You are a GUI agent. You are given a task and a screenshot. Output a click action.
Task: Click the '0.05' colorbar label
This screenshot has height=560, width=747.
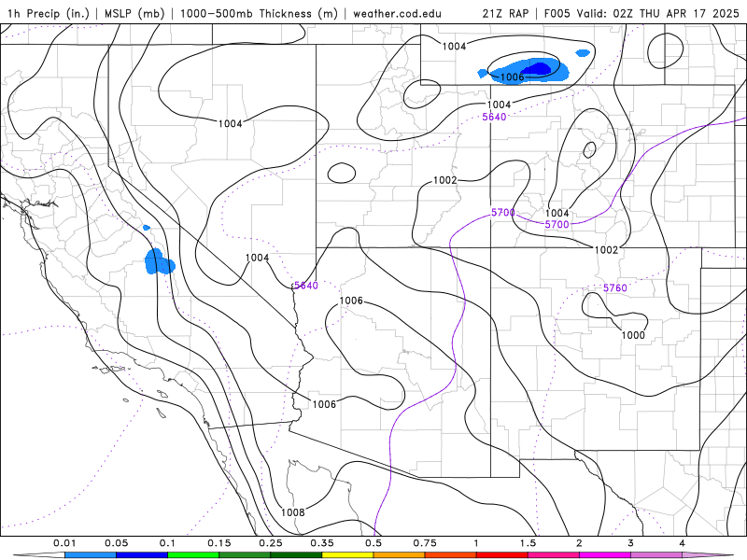tap(116, 543)
